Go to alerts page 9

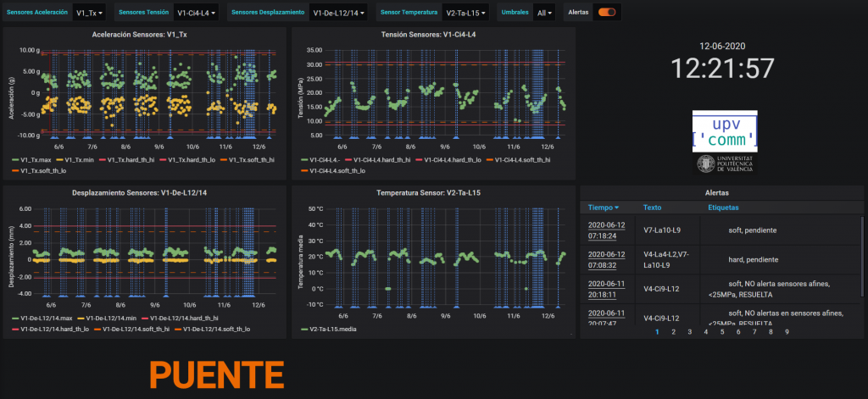point(787,332)
